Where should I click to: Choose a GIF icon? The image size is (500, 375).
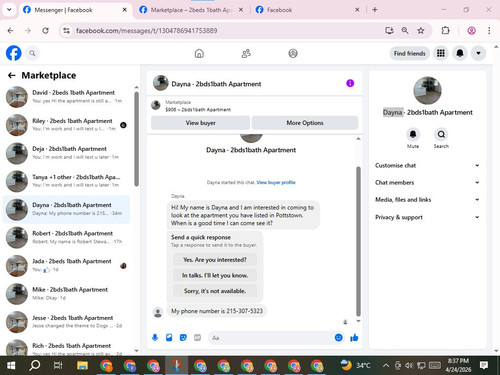click(x=197, y=338)
